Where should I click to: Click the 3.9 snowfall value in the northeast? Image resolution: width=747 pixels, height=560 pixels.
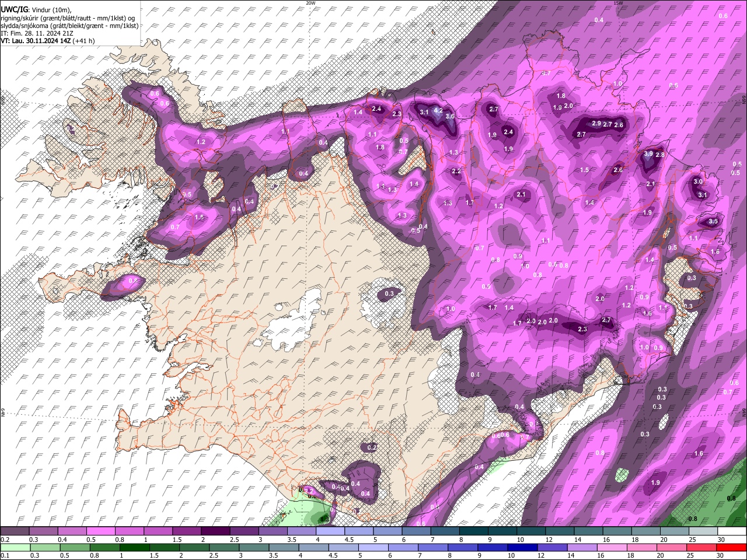pos(648,154)
